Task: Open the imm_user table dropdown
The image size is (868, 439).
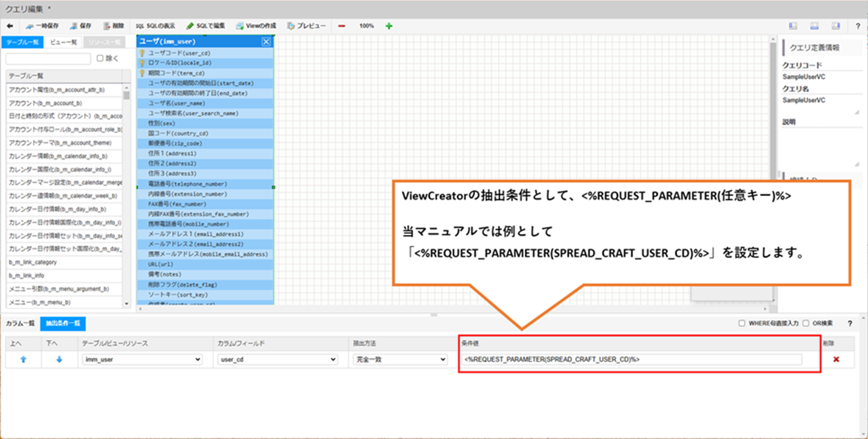Action: pos(142,359)
